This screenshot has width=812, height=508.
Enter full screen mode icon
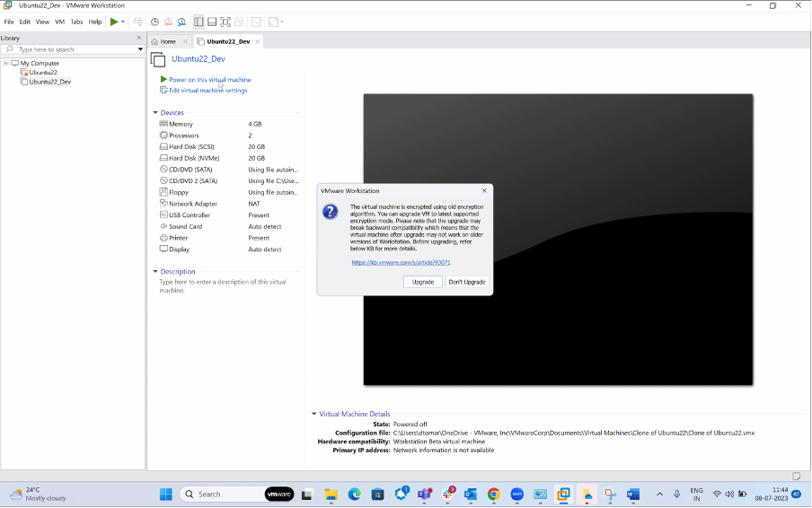tap(225, 22)
